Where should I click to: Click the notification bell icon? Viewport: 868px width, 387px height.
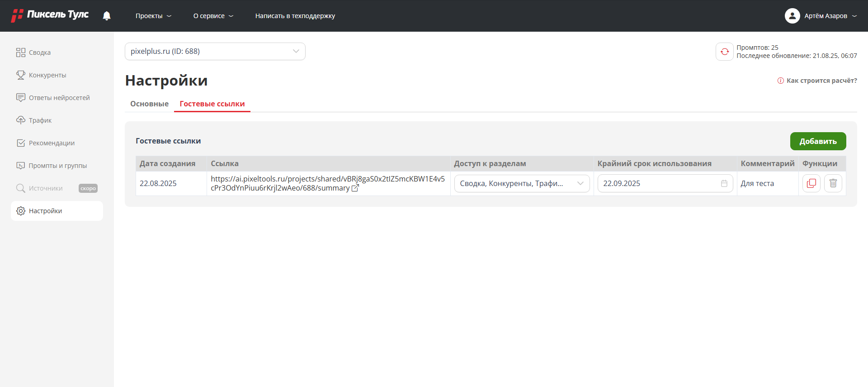[x=107, y=16]
